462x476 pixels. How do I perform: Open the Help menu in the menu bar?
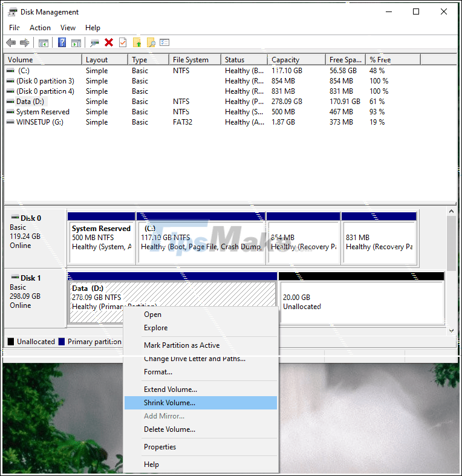click(93, 28)
